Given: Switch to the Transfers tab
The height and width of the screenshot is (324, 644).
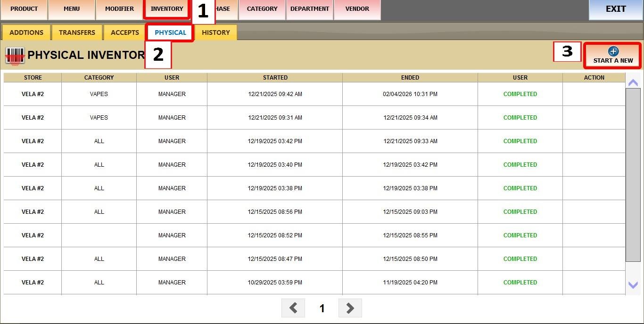Looking at the screenshot, I should pyautogui.click(x=77, y=32).
